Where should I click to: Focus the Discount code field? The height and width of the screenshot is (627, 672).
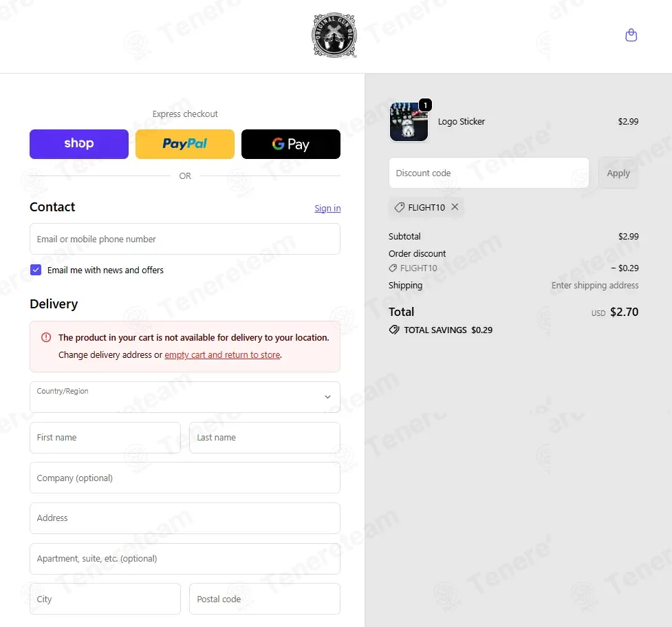pyautogui.click(x=488, y=173)
